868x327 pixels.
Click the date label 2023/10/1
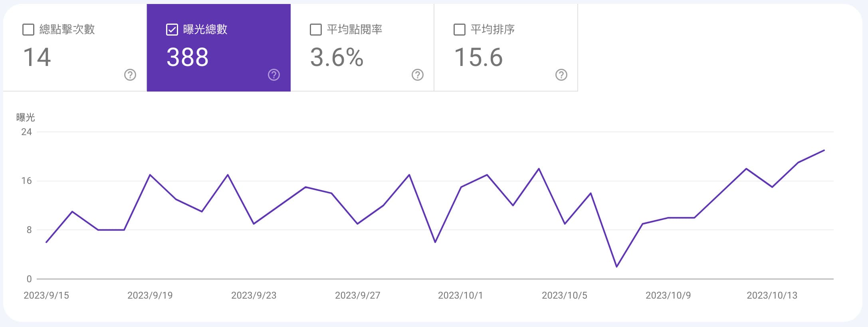(460, 295)
